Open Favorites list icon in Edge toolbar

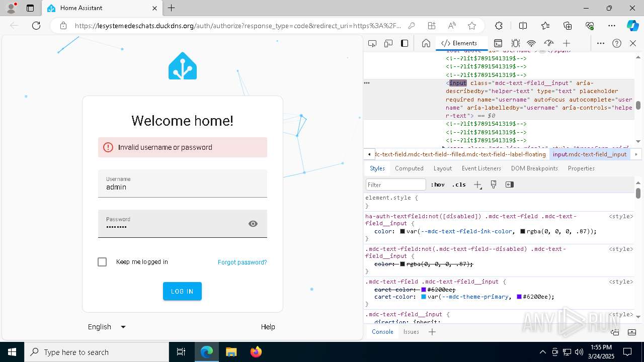(545, 26)
